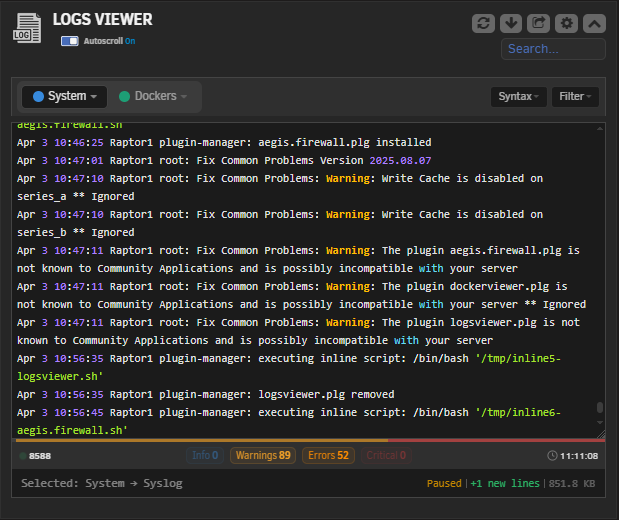Viewport: 619px width, 520px height.
Task: Click the log area scrollbar thumb
Action: (x=600, y=407)
